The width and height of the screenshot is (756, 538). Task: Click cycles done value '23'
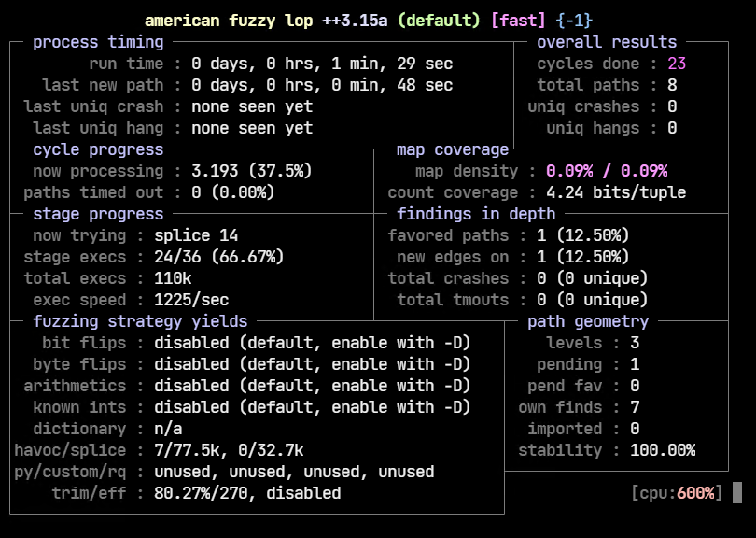(677, 64)
